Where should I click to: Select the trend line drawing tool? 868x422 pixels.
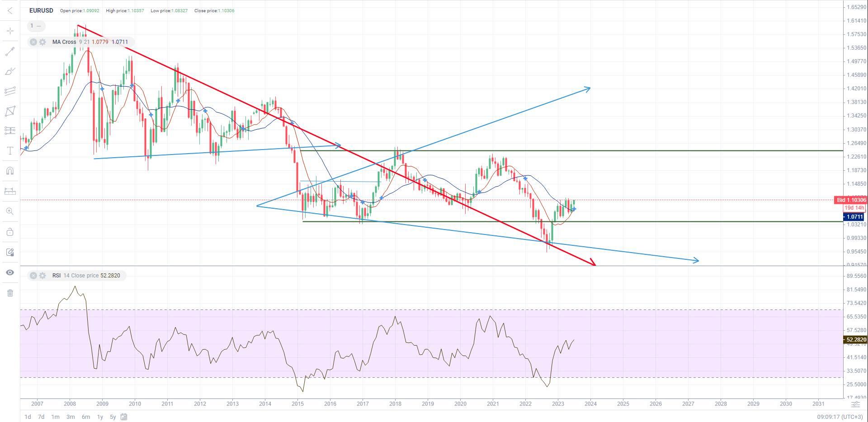click(x=10, y=51)
